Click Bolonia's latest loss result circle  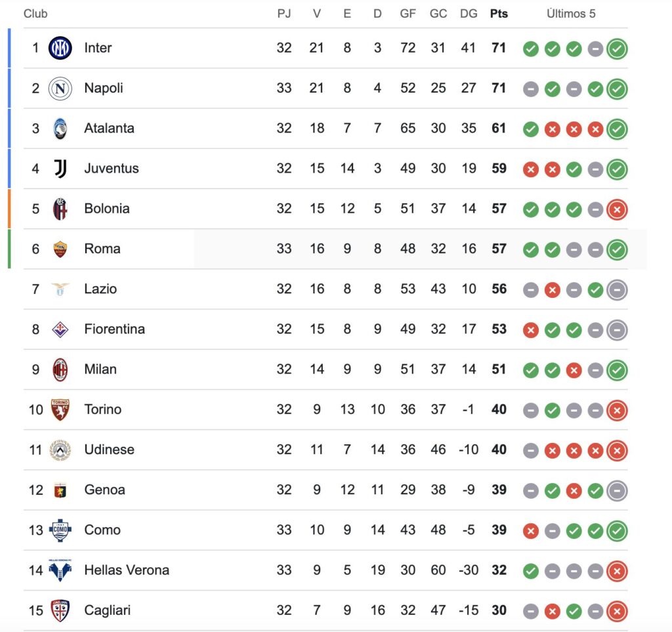tap(617, 209)
